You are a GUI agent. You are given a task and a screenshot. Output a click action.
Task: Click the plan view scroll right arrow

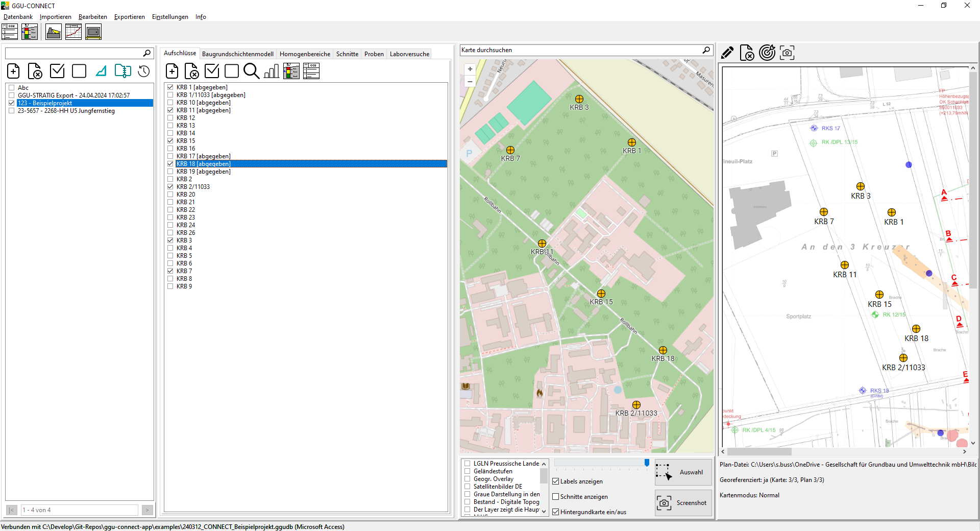964,452
